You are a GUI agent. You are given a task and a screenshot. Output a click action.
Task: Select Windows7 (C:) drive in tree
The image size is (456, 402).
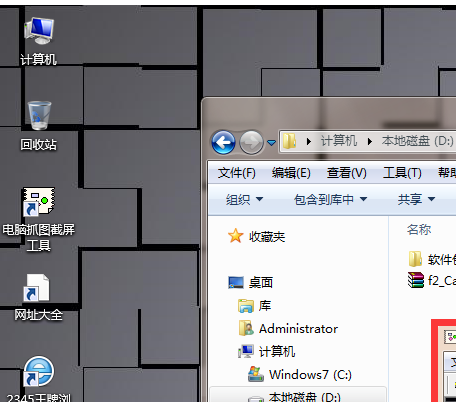pos(310,375)
